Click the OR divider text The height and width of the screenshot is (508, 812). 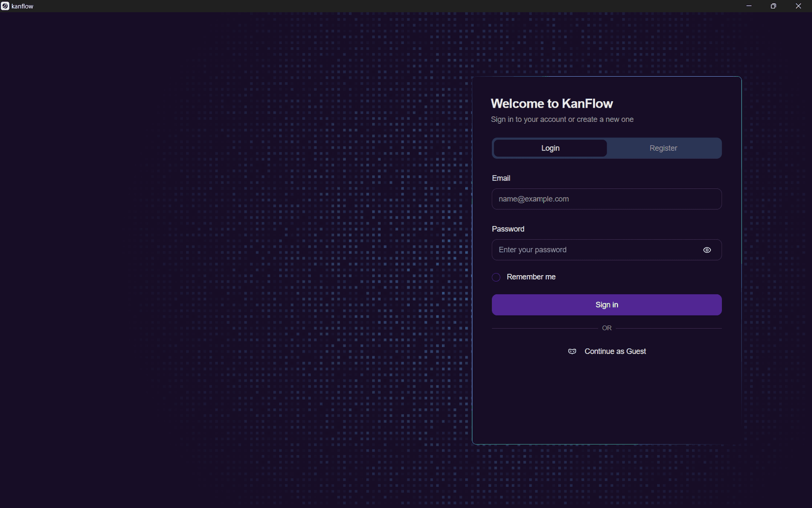(x=606, y=328)
